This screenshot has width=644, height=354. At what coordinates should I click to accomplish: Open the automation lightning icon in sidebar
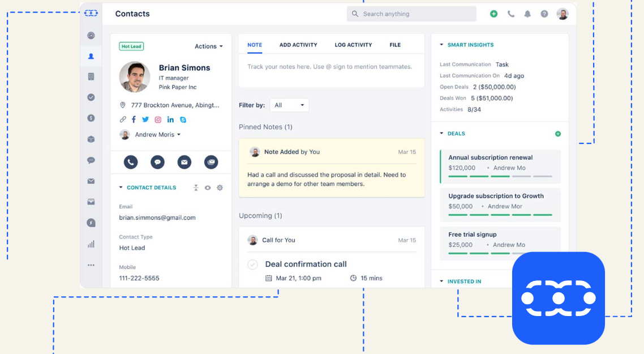pos(91,223)
